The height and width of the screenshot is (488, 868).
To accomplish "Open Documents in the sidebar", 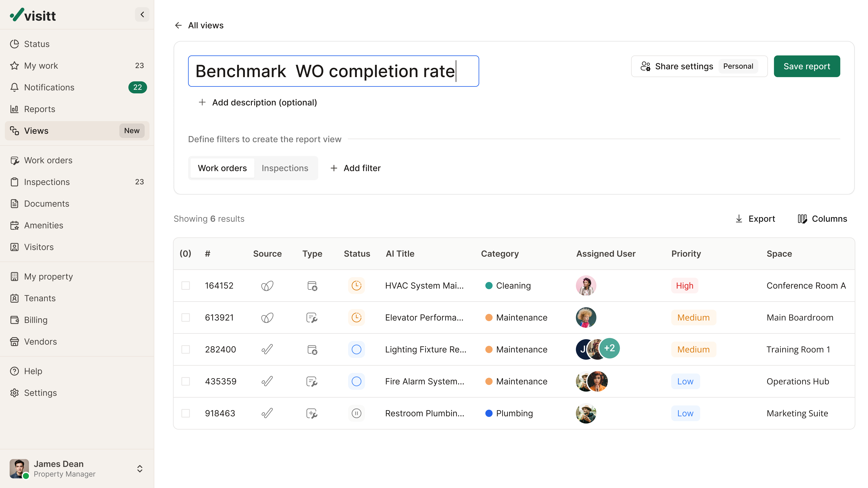I will (77, 204).
